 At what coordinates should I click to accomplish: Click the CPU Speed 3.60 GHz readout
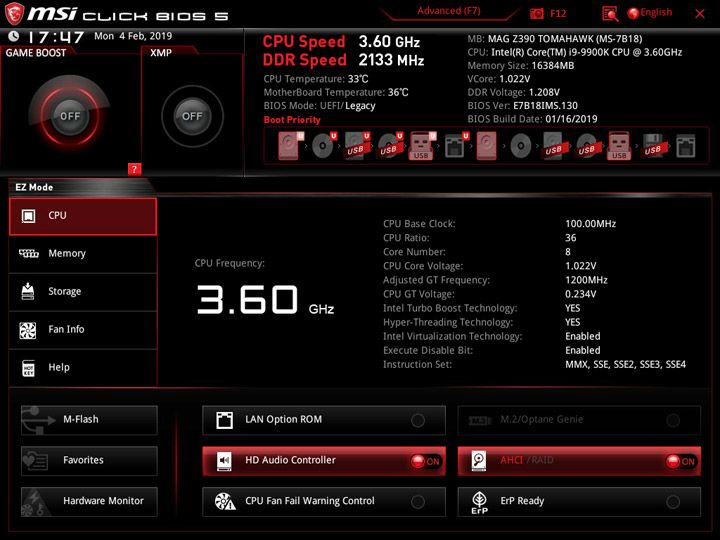click(x=341, y=42)
